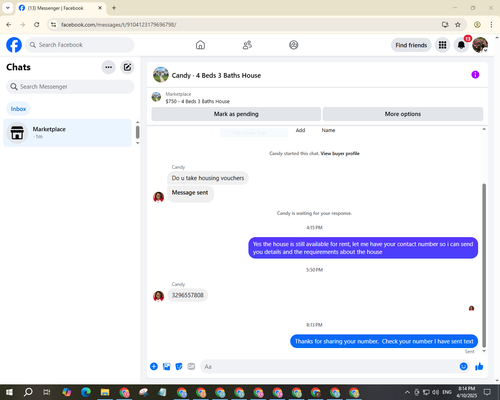Open the Facebook menu grid icon
This screenshot has height=400, width=500.
coord(442,45)
